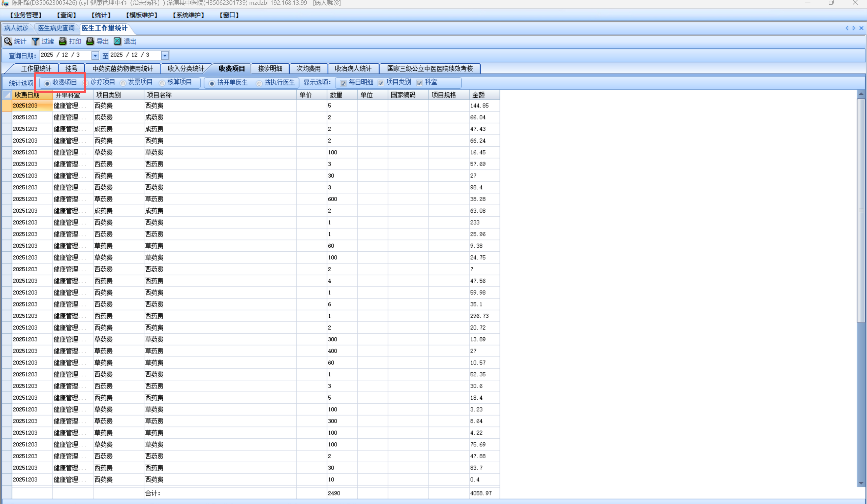The width and height of the screenshot is (867, 504).
Task: Click the vertical scrollbar down arrow
Action: pos(861,483)
